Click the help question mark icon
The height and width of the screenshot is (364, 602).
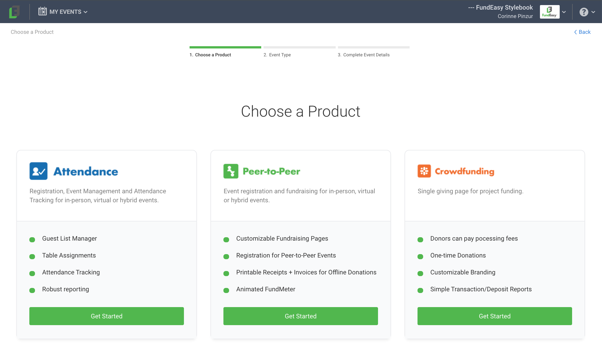click(x=584, y=12)
